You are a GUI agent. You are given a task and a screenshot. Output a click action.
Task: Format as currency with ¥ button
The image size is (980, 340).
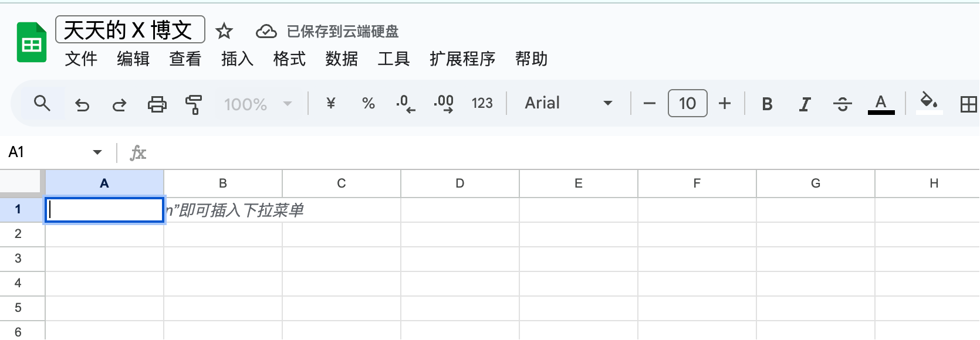click(x=331, y=104)
